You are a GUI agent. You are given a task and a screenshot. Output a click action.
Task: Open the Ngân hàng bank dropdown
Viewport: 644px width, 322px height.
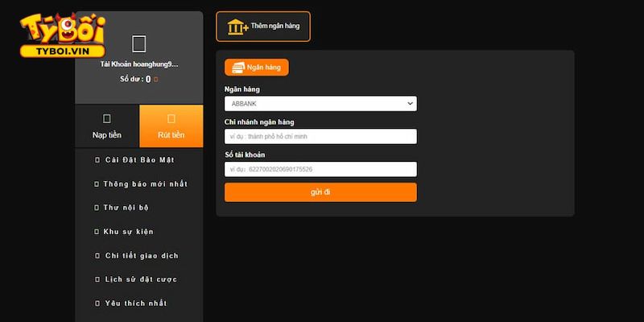pyautogui.click(x=320, y=104)
